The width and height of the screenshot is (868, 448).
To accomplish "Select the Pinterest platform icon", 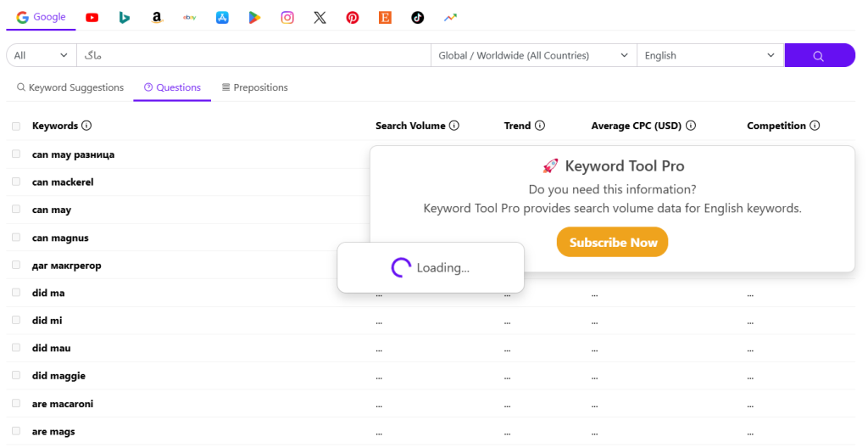I will 353,17.
